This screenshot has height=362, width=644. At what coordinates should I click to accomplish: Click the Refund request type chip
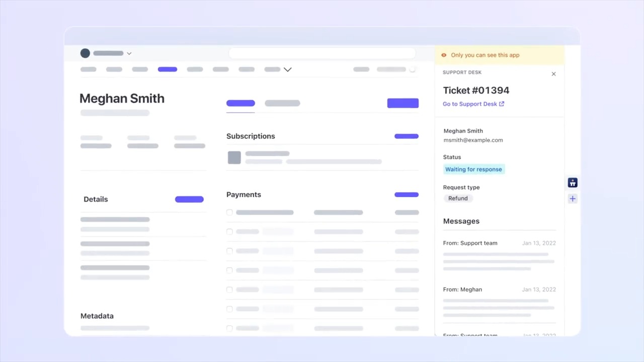(458, 199)
